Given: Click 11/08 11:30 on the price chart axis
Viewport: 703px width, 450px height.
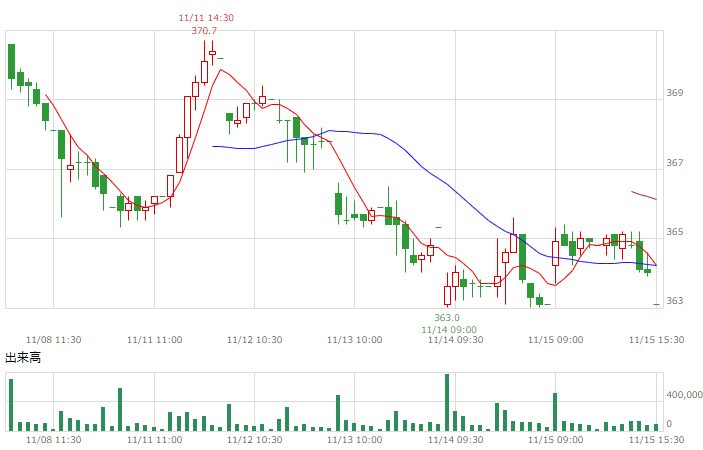Looking at the screenshot, I should (54, 340).
